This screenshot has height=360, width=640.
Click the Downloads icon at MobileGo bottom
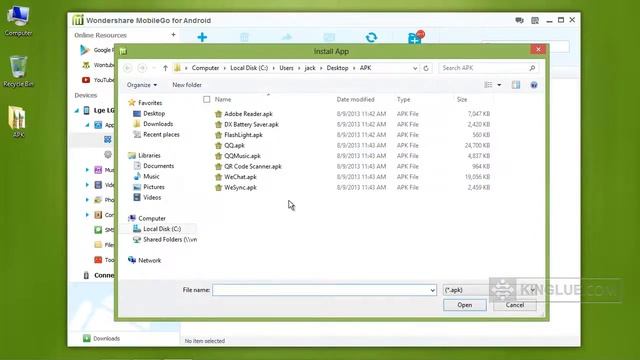point(87,338)
